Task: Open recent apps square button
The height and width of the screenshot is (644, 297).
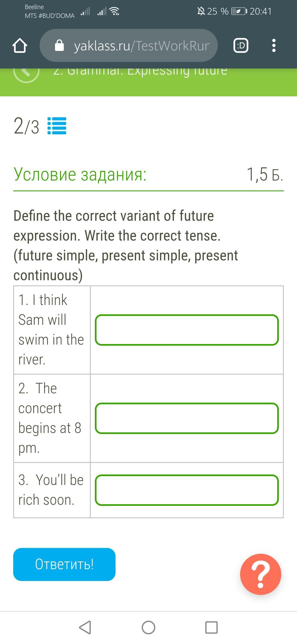Action: coord(211,627)
